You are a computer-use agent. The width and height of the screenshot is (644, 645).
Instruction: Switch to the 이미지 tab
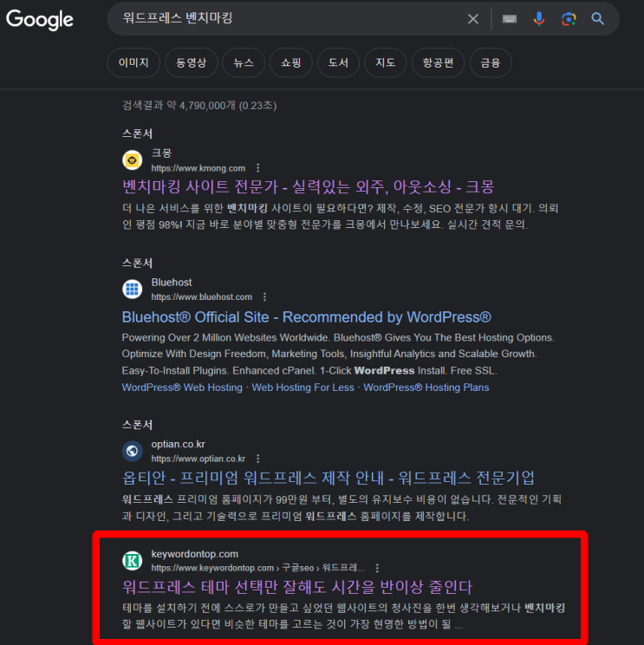[x=133, y=62]
